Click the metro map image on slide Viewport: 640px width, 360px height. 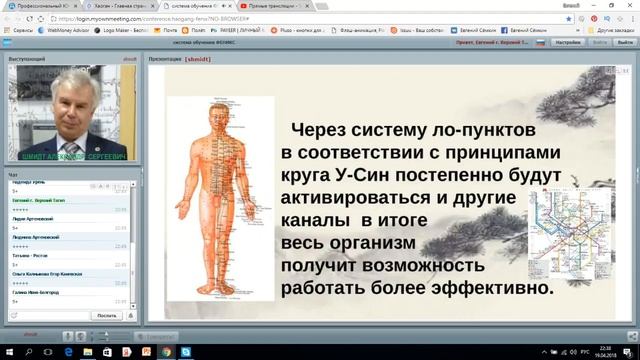[570, 234]
